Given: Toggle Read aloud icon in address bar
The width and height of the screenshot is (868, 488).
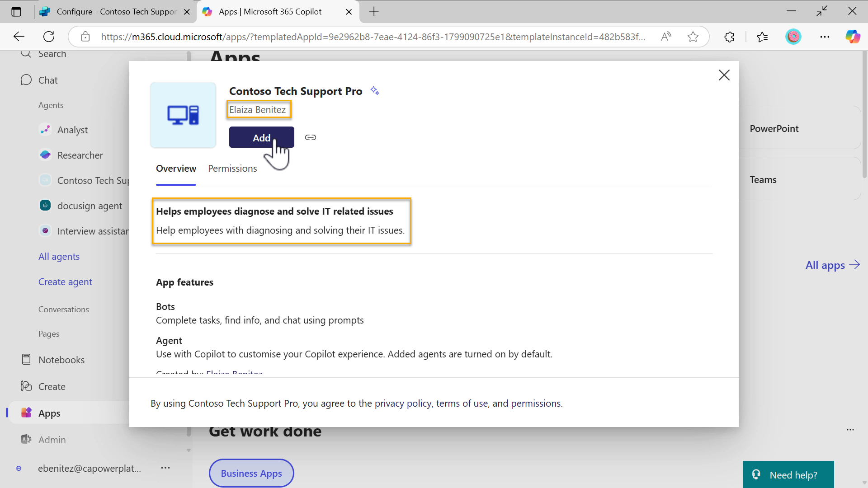Looking at the screenshot, I should tap(666, 37).
